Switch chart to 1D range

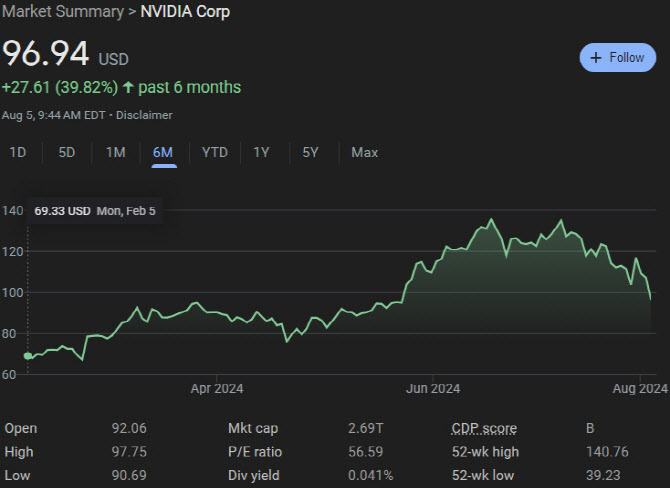coord(18,153)
